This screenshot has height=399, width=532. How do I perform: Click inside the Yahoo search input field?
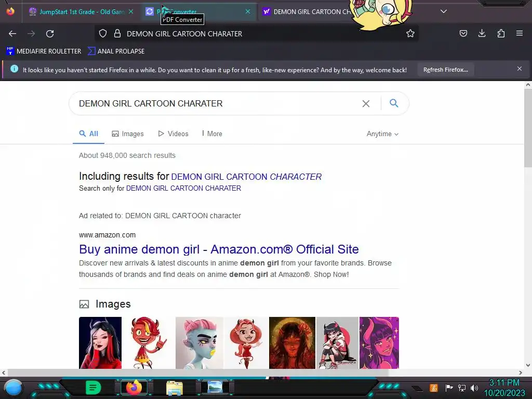coord(217,103)
